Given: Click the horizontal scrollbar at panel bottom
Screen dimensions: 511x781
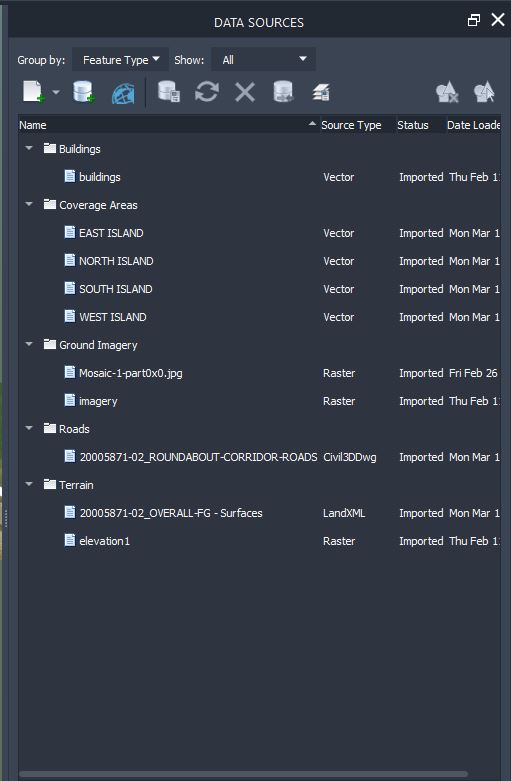Looking at the screenshot, I should click(244, 774).
